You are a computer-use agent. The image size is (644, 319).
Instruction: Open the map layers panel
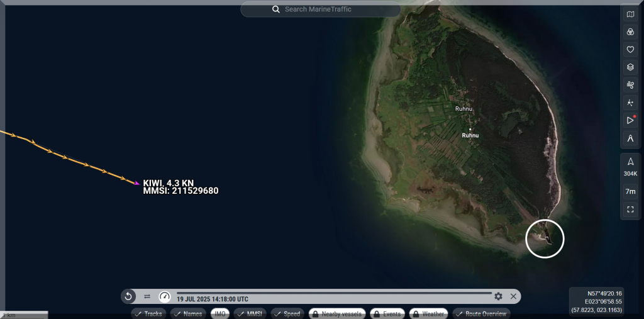pyautogui.click(x=630, y=67)
